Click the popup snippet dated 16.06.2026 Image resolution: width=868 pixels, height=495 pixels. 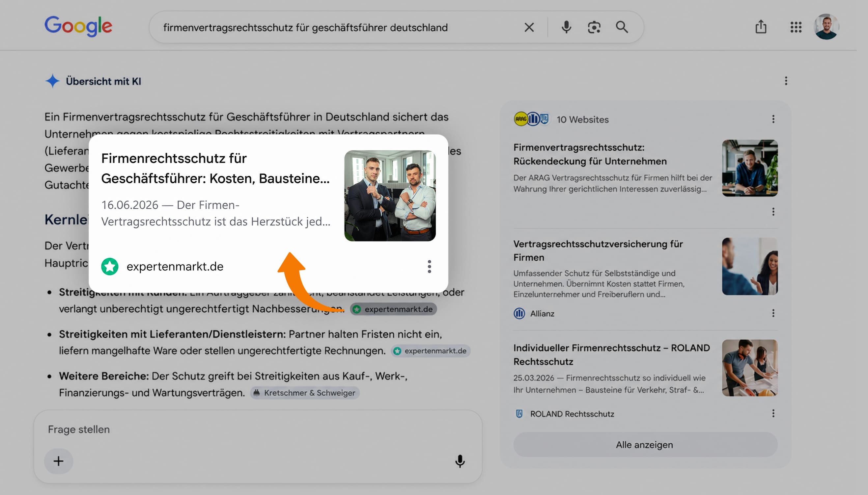click(x=216, y=213)
